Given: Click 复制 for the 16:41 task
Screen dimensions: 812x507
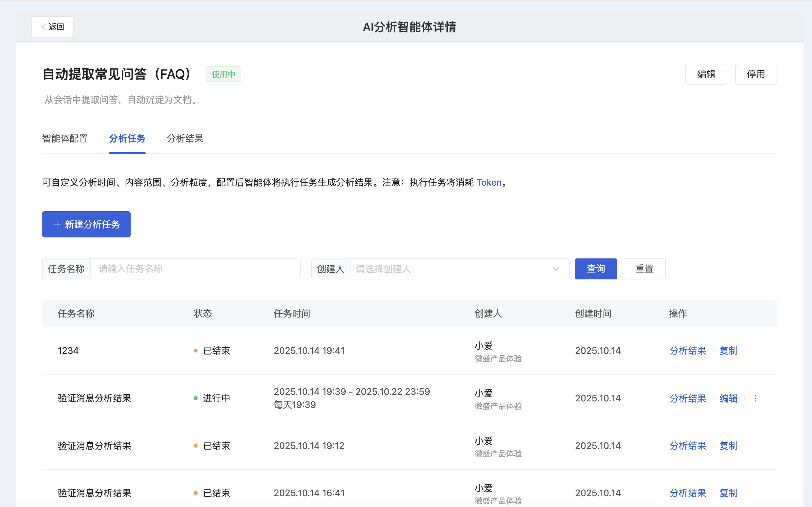Looking at the screenshot, I should tap(728, 493).
